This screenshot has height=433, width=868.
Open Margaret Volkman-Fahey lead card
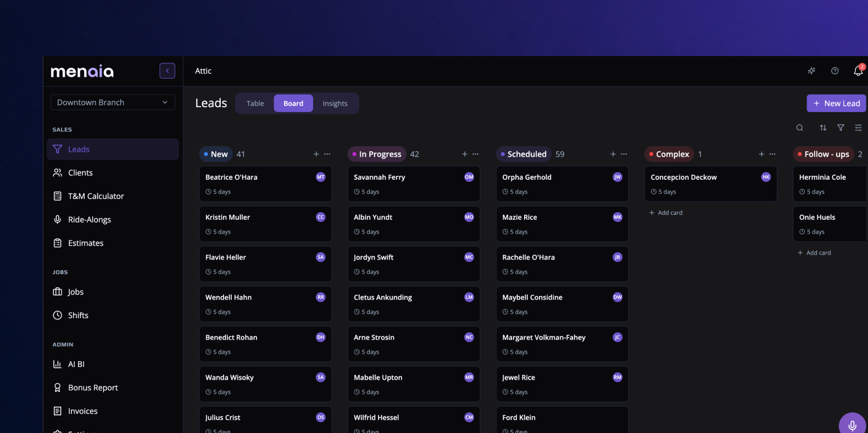click(x=562, y=344)
